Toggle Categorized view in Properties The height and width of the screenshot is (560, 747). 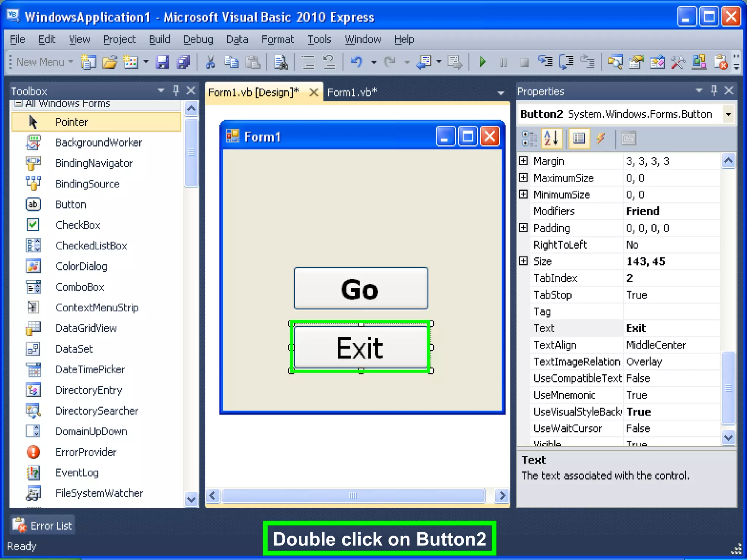529,139
